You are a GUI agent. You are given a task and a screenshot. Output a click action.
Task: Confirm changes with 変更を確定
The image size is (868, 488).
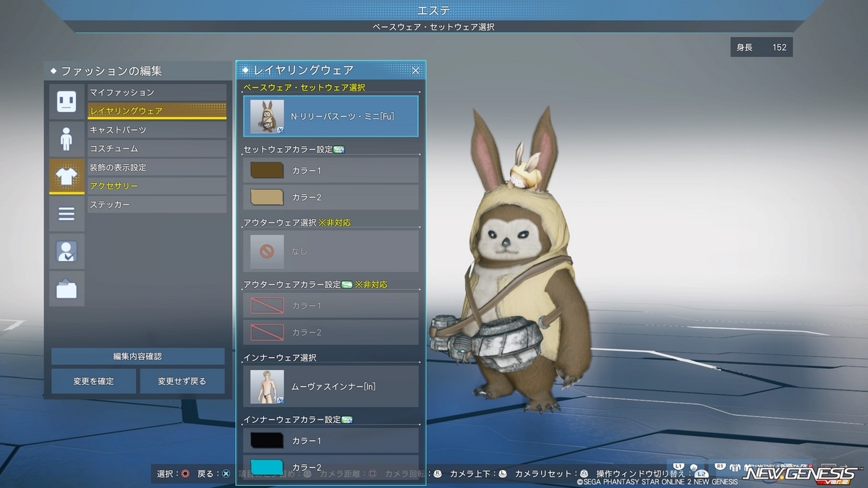pos(93,381)
